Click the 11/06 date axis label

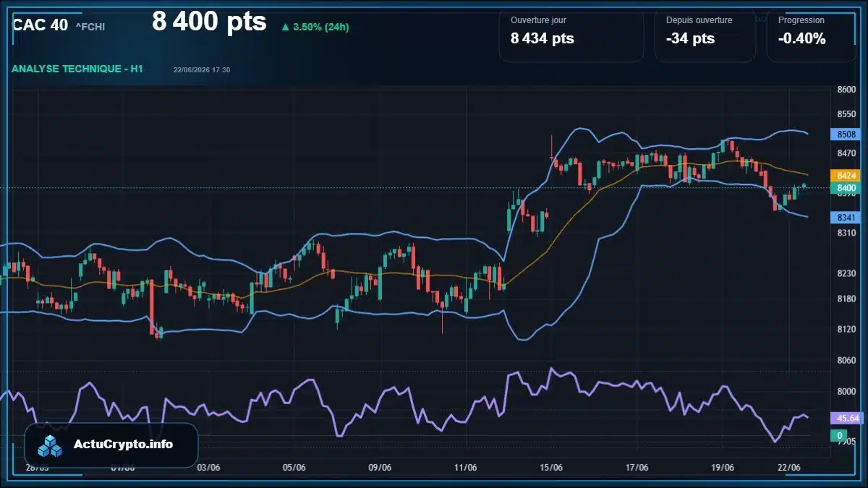[x=465, y=468]
